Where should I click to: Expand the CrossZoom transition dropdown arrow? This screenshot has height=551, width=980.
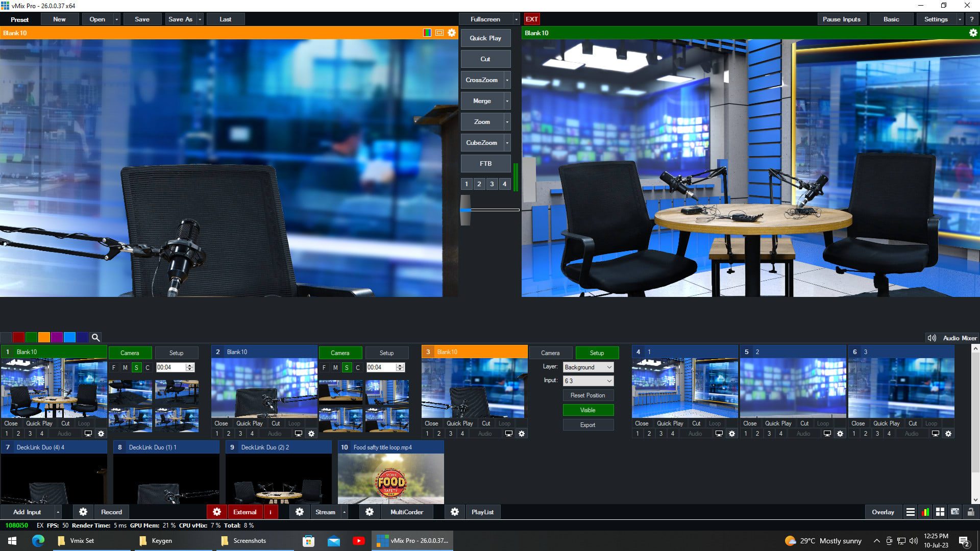pyautogui.click(x=507, y=80)
